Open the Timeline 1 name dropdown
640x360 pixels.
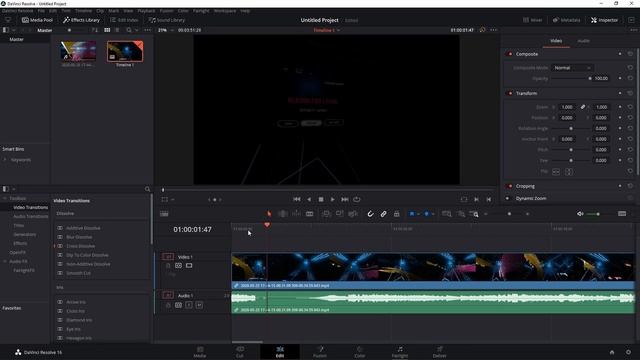(327, 30)
